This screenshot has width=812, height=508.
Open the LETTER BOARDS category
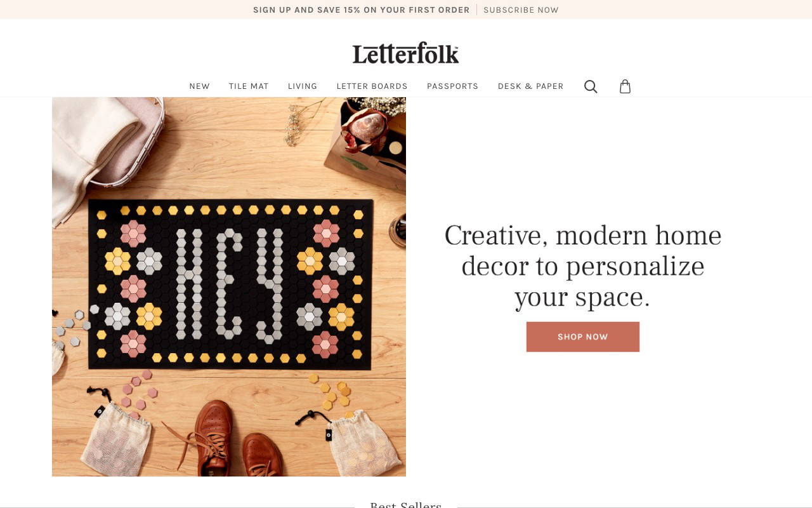tap(372, 86)
